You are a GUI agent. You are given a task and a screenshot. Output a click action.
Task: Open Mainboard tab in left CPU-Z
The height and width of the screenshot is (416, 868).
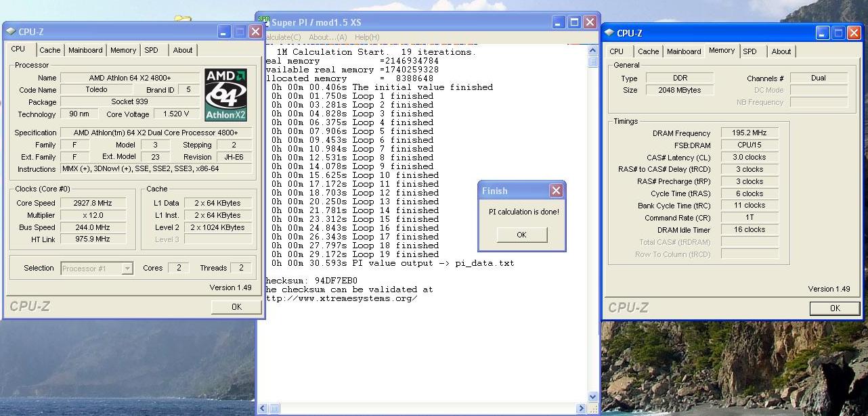pyautogui.click(x=85, y=50)
